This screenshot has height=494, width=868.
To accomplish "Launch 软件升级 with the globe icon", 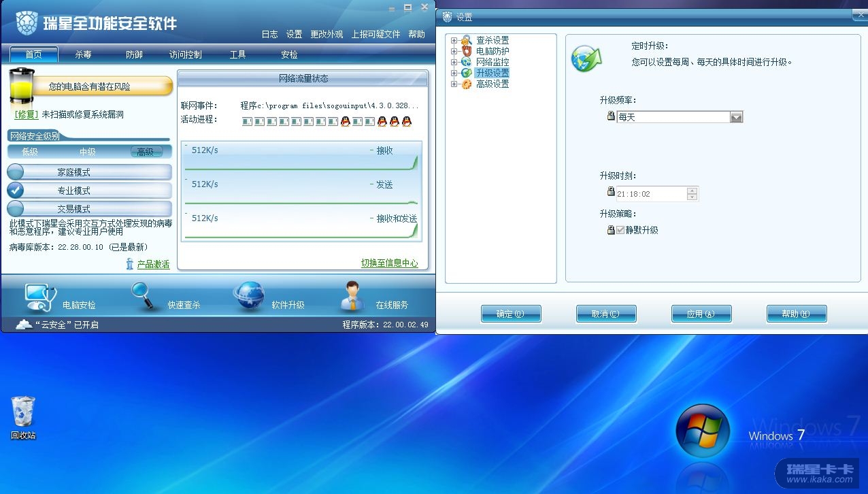I will 248,297.
